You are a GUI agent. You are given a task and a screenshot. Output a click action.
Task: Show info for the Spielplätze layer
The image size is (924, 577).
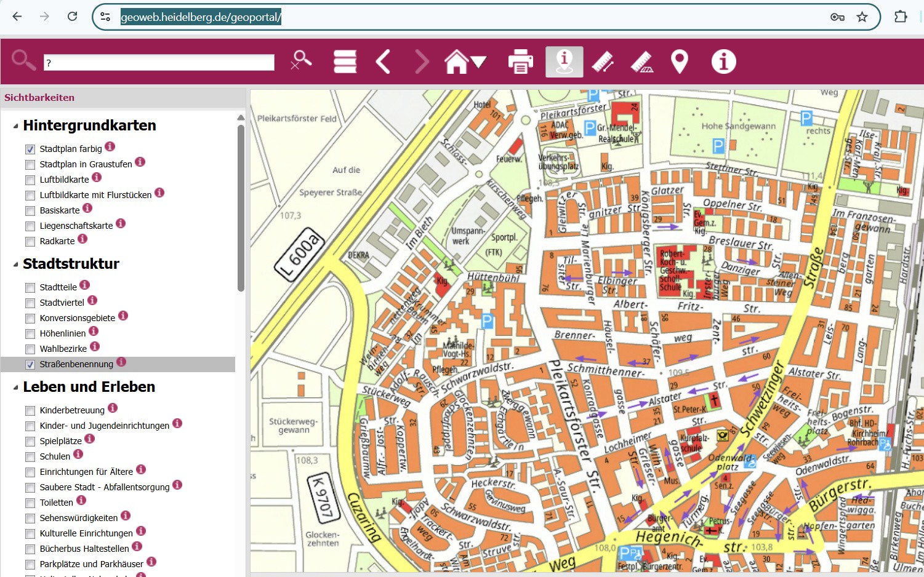(90, 439)
